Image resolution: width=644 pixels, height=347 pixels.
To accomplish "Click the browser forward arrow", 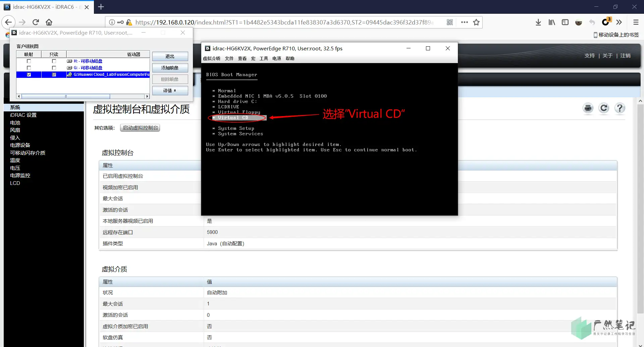I will click(x=22, y=22).
